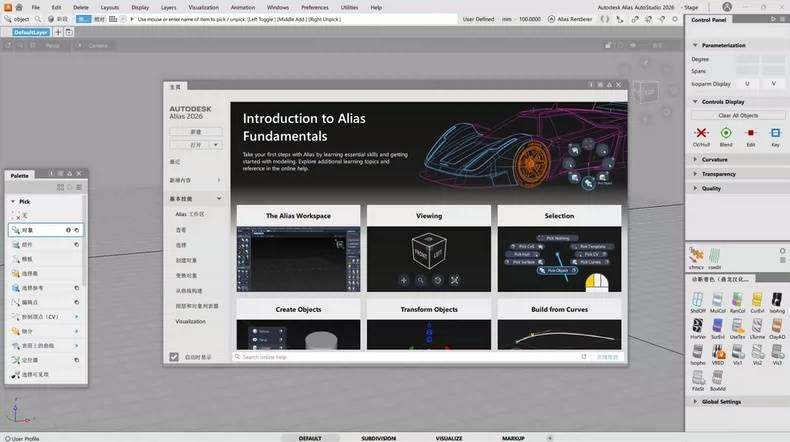
Task: Pick the MulCol shader icon
Action: (x=718, y=299)
